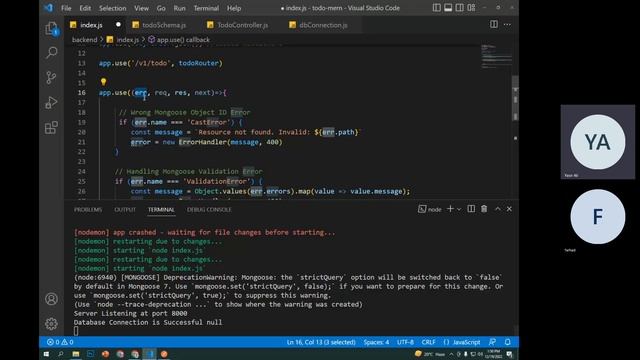Open editor More Actions ellipsis
The height and width of the screenshot is (360, 640).
pyautogui.click(x=507, y=24)
